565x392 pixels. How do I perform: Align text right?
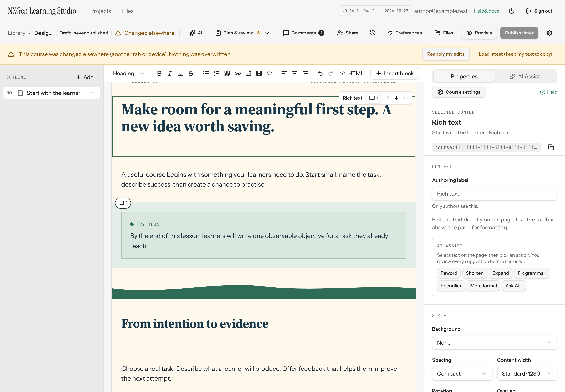point(305,73)
